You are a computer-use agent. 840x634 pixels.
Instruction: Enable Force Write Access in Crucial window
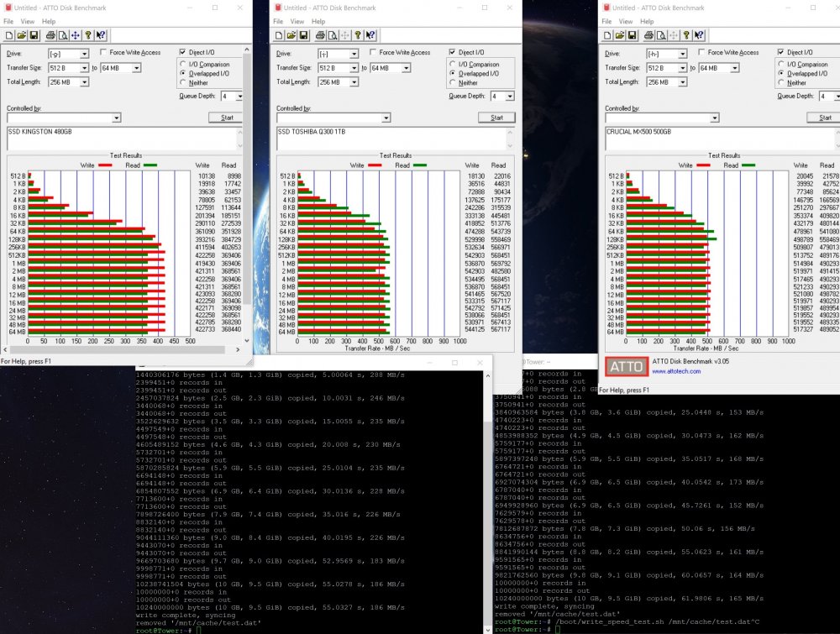point(701,52)
